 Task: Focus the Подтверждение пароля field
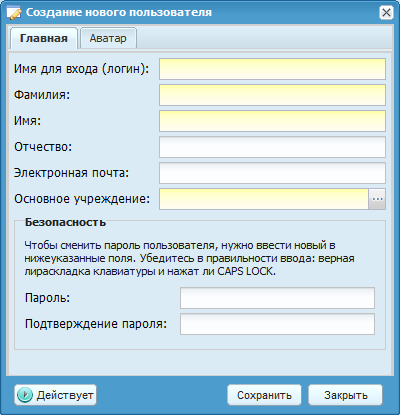pyautogui.click(x=277, y=324)
